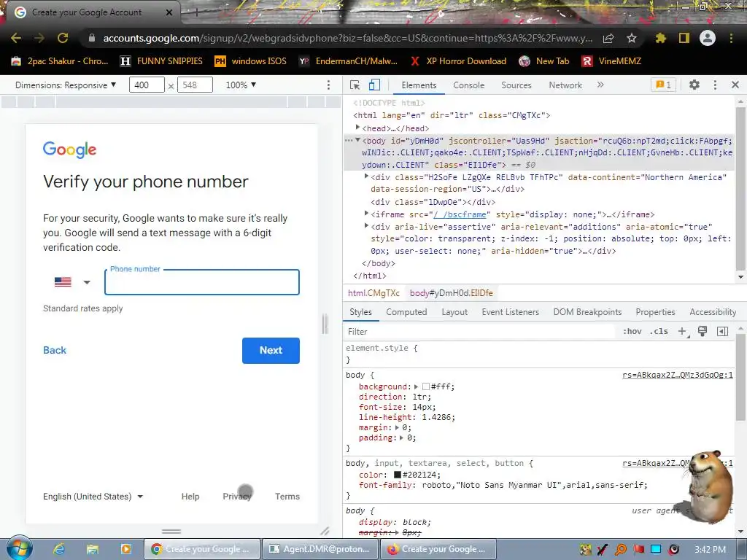Viewport: 747px width, 560px height.
Task: Click the blue Next button
Action: 271,351
